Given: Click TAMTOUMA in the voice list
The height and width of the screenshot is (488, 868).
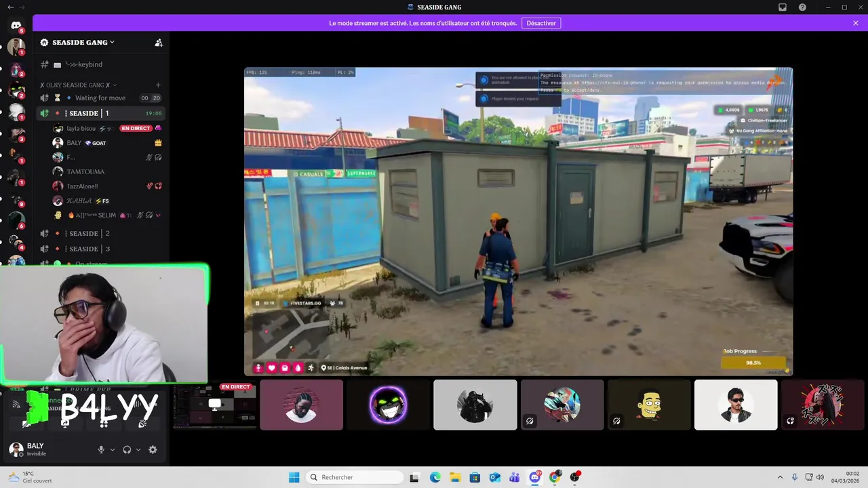Looking at the screenshot, I should click(x=108, y=171).
